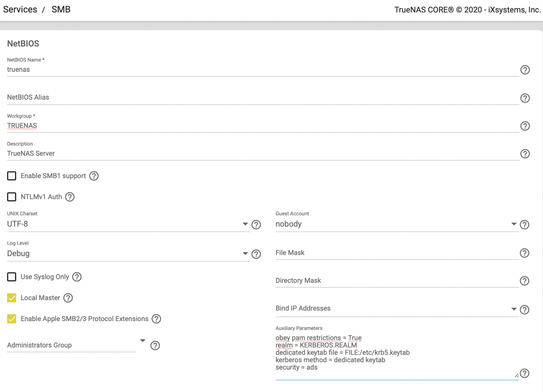This screenshot has height=392, width=543.
Task: Open help icon next to UNIX Charset
Action: 256,224
